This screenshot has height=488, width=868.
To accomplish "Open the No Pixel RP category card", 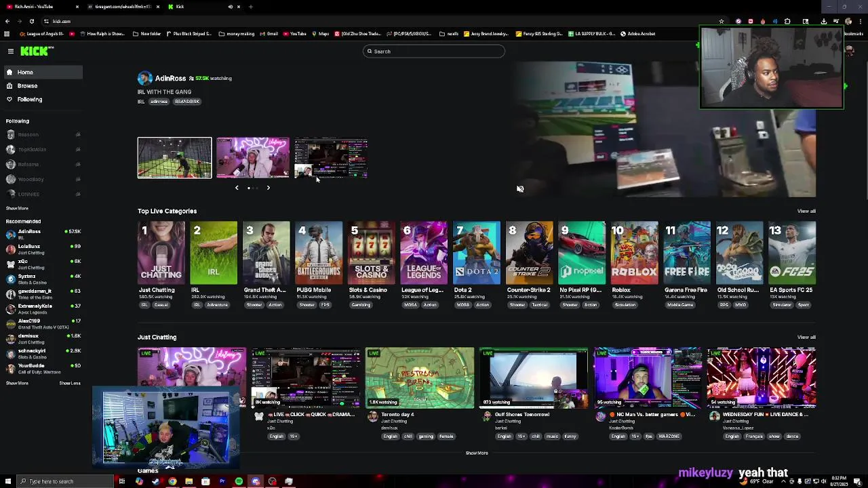I will [582, 252].
